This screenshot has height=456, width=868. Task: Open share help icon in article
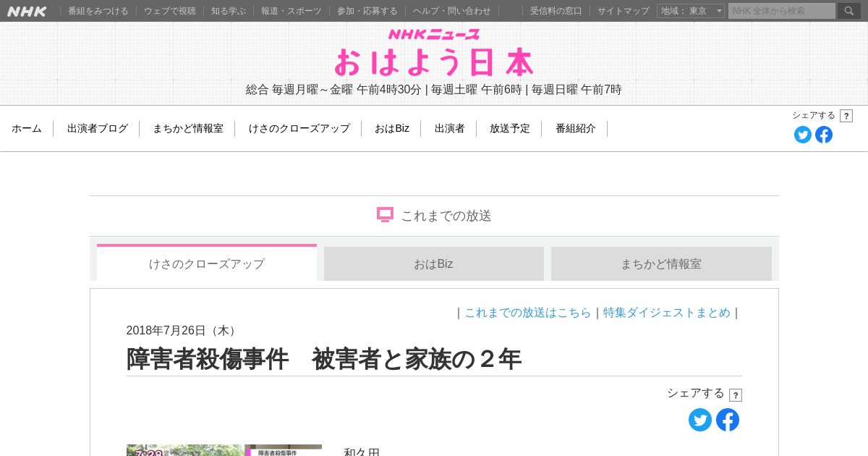tap(736, 395)
